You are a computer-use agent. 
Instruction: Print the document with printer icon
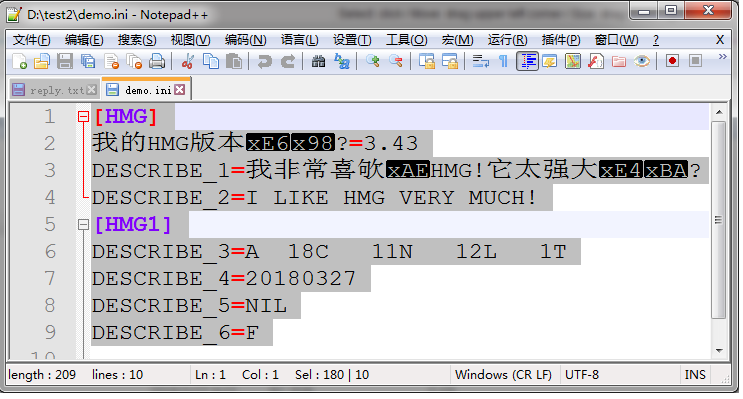click(x=157, y=61)
